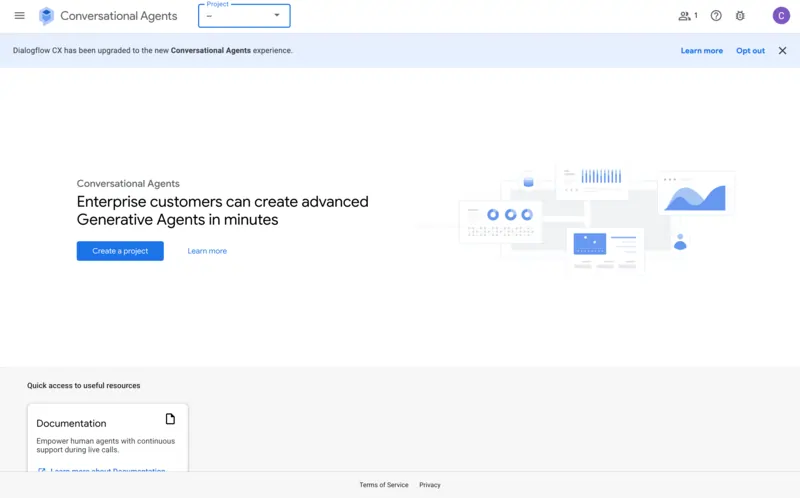This screenshot has width=800, height=498.
Task: Click Learn more in the upgrade banner
Action: [702, 51]
